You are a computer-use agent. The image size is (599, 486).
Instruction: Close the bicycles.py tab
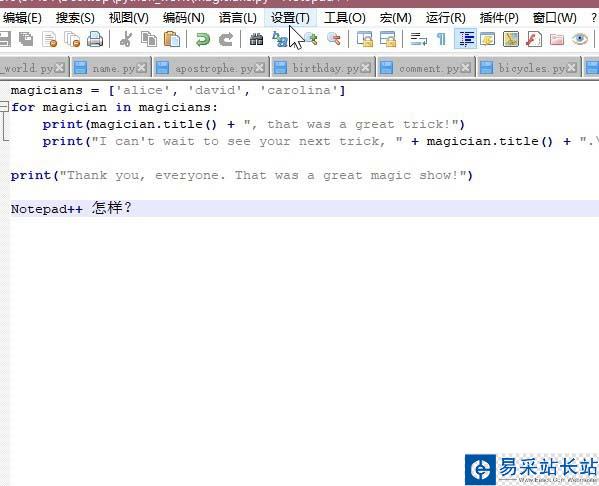571,68
